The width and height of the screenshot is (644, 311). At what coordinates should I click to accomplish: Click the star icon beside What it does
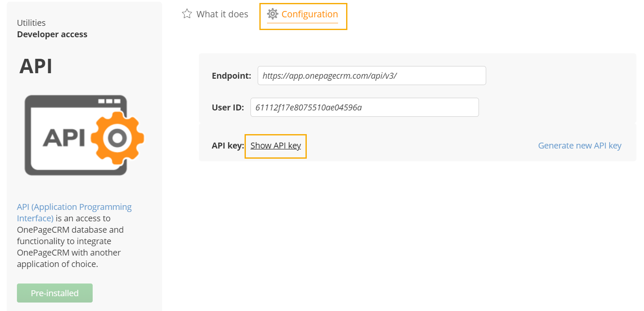[x=187, y=14]
